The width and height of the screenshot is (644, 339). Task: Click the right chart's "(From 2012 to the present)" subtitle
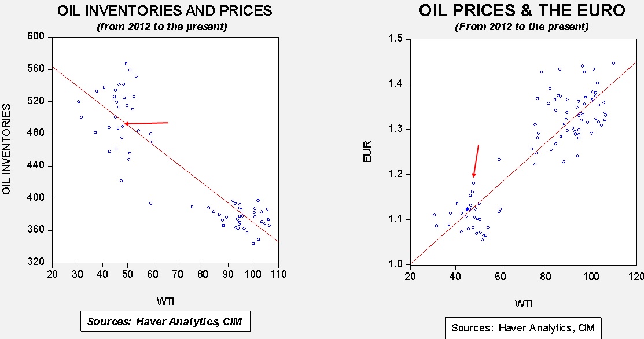coord(522,27)
